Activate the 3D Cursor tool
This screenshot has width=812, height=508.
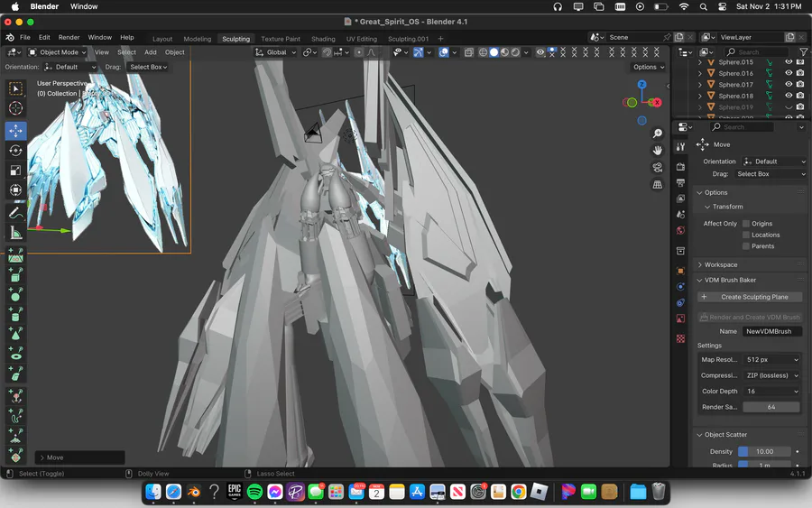(15, 108)
